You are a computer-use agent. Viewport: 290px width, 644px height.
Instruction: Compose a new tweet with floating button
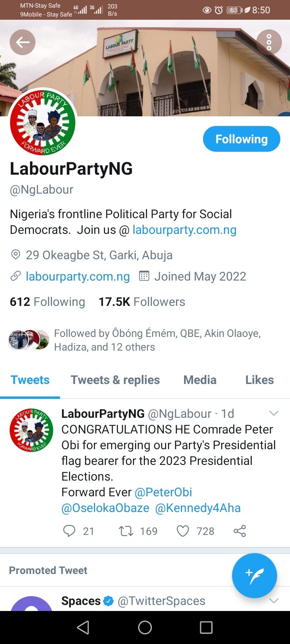[254, 575]
